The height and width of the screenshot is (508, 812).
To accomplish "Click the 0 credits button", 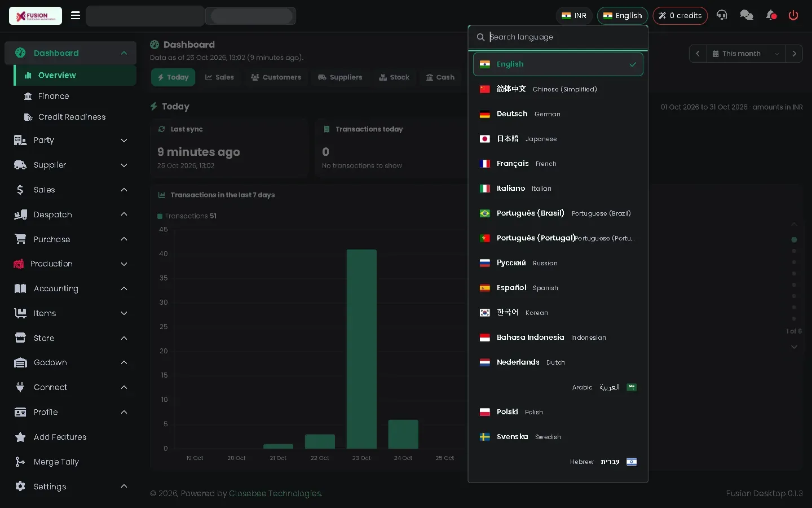I will tap(680, 16).
